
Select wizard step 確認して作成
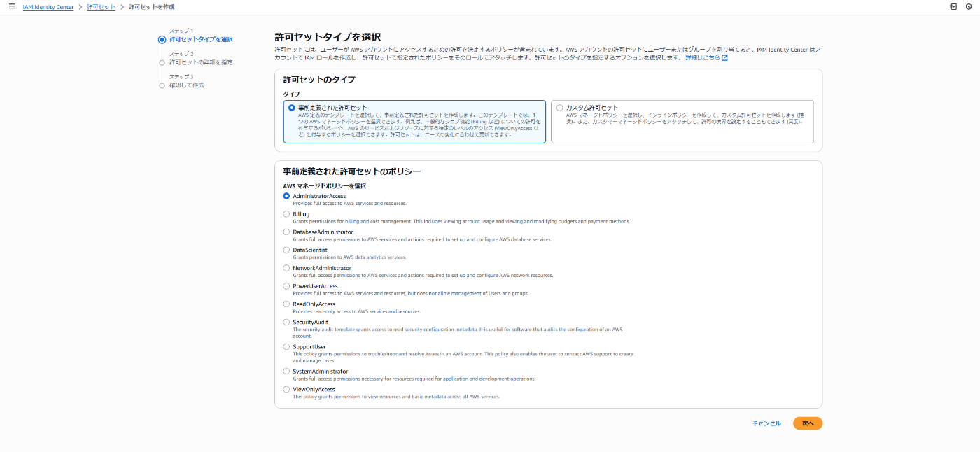[187, 85]
